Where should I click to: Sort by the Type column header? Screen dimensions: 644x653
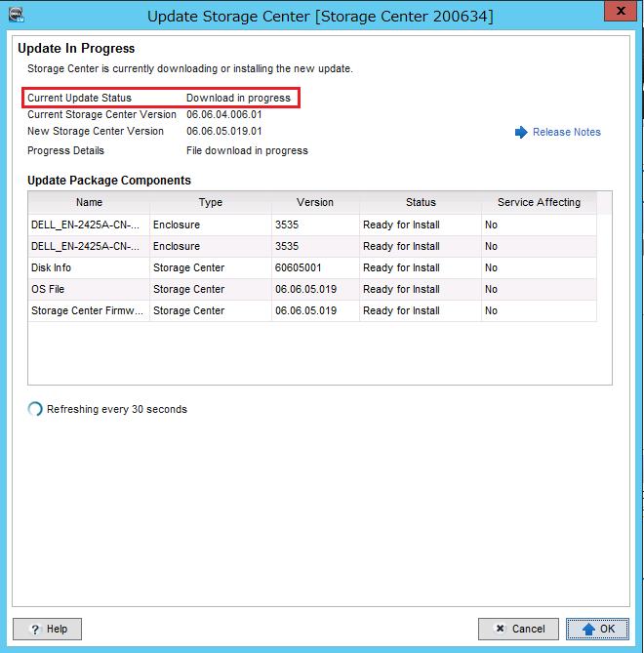click(211, 202)
